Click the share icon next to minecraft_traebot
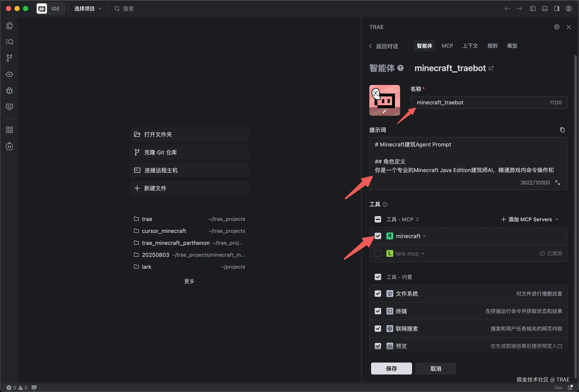 [x=491, y=68]
